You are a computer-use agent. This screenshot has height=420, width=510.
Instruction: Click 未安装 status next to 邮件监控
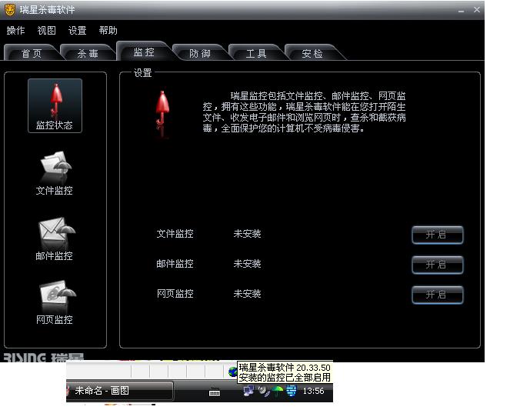tap(247, 264)
